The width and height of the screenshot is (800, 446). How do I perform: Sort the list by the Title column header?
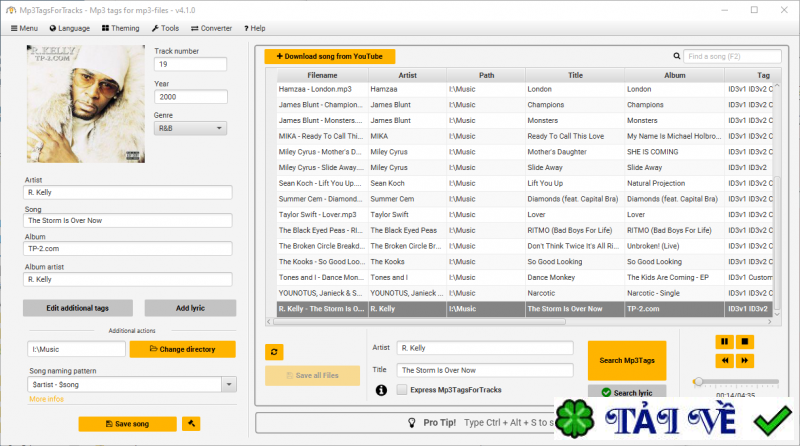(575, 75)
